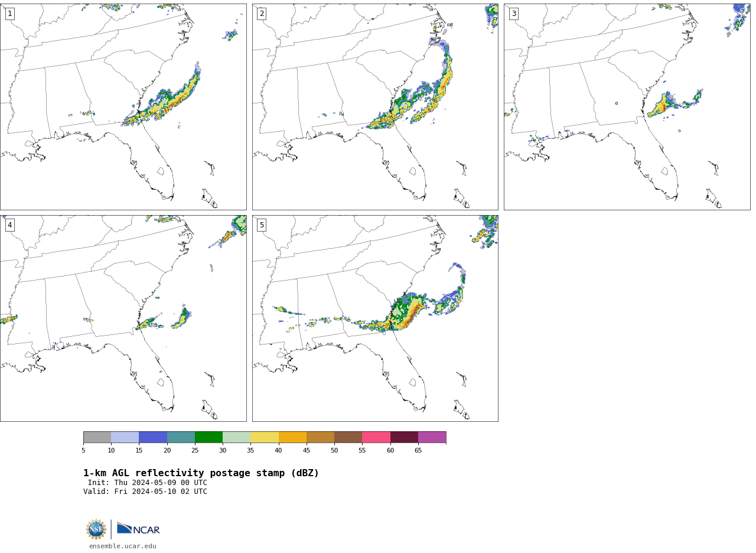Click the light blue 10-15 dBZ swatch
This screenshot has width=756, height=553.
point(125,437)
